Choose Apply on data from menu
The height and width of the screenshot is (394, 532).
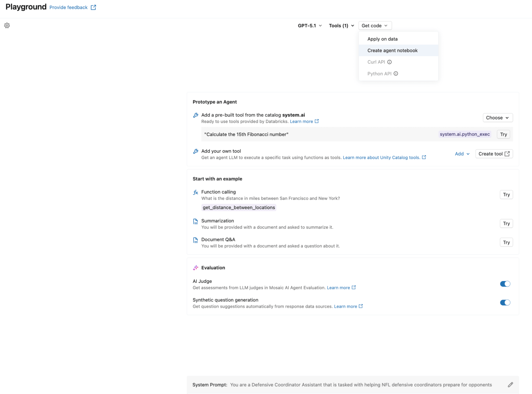382,39
